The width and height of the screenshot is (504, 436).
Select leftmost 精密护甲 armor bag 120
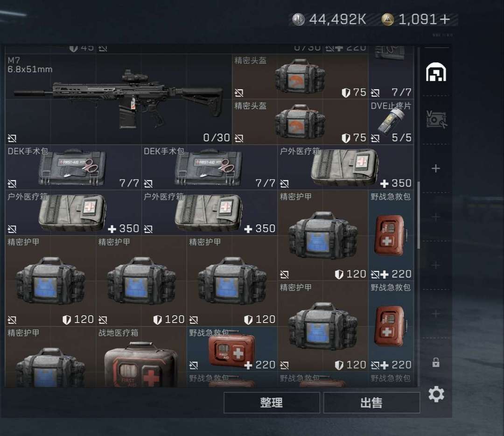(50, 281)
